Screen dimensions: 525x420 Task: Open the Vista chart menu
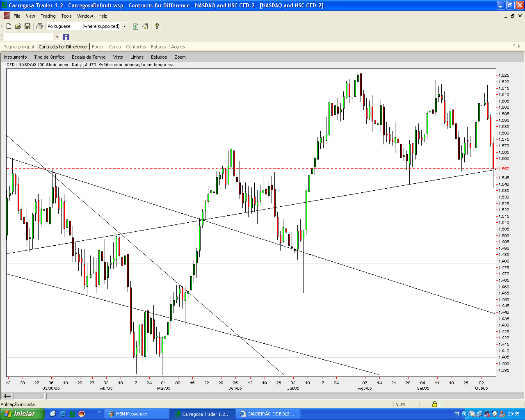click(118, 57)
